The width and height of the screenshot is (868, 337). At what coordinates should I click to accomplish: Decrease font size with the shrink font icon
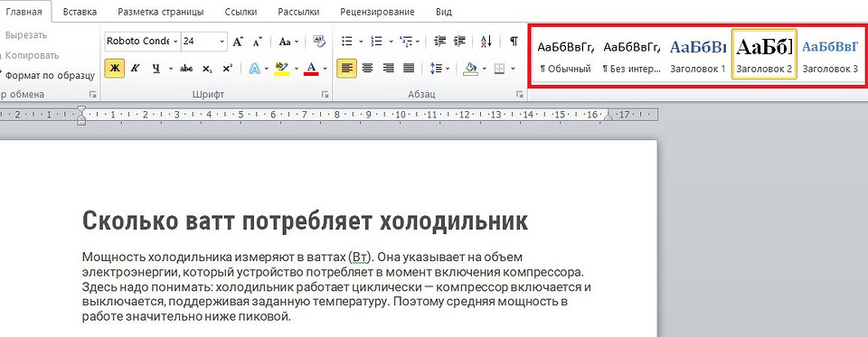point(257,42)
